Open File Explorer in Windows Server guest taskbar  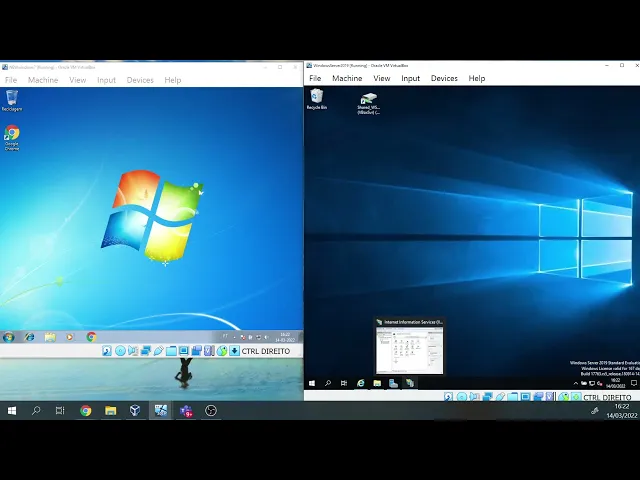pyautogui.click(x=377, y=383)
